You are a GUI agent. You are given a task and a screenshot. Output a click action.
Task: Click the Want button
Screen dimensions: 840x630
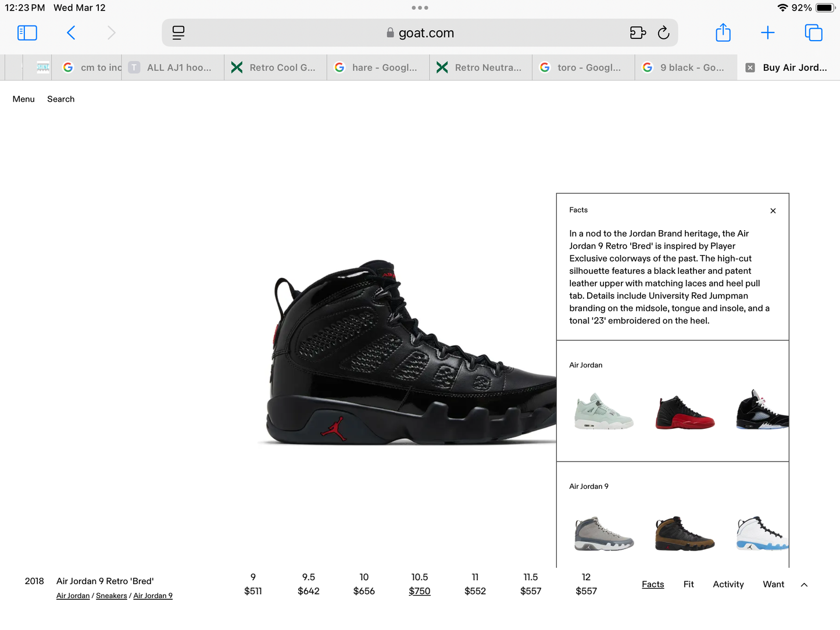pyautogui.click(x=774, y=585)
